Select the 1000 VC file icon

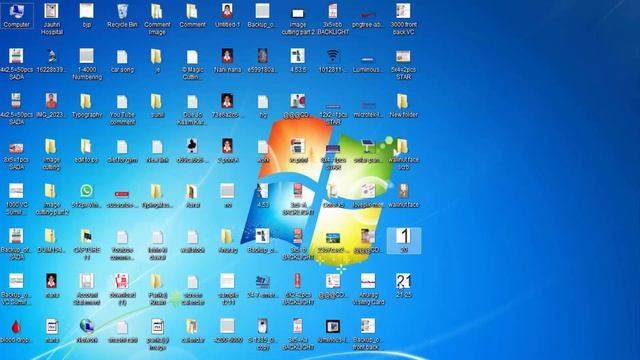coord(16,199)
